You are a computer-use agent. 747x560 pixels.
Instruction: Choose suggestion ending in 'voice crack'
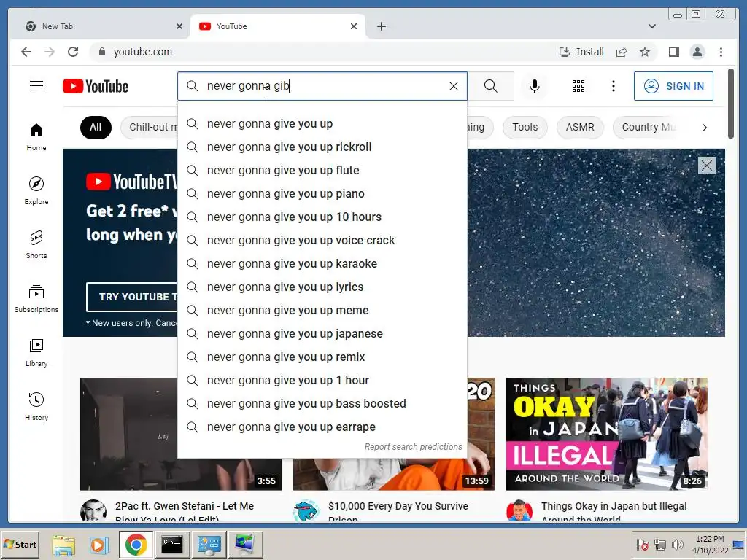[322, 241]
